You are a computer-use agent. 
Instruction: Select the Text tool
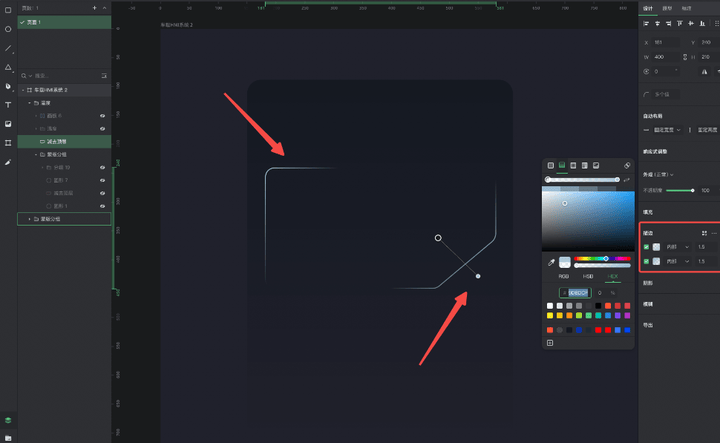point(8,105)
